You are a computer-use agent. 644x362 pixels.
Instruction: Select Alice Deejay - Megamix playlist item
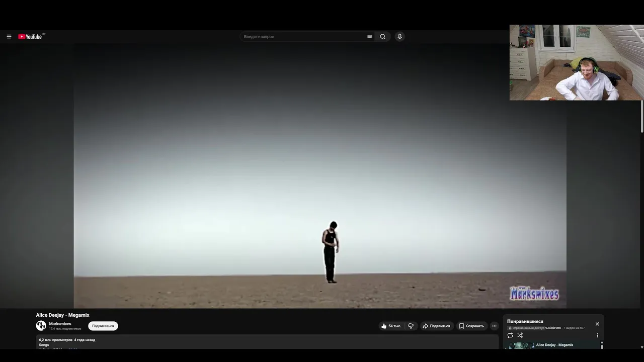(x=552, y=345)
